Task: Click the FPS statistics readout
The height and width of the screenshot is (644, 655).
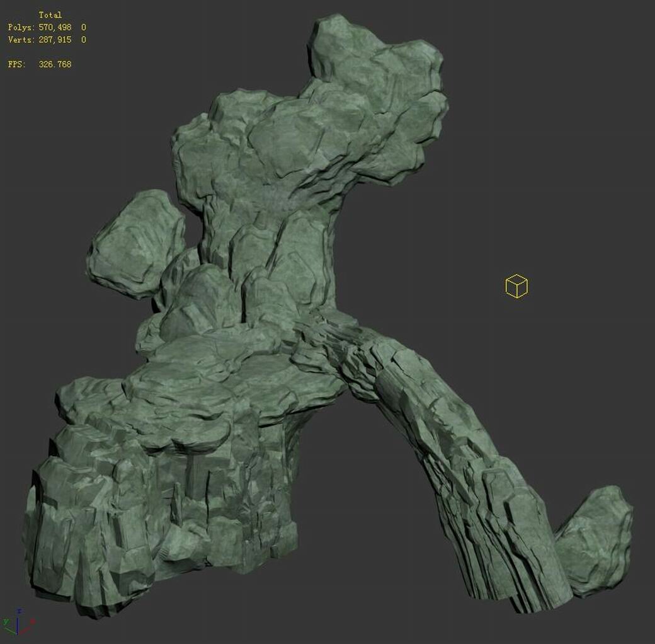Action: (38, 64)
